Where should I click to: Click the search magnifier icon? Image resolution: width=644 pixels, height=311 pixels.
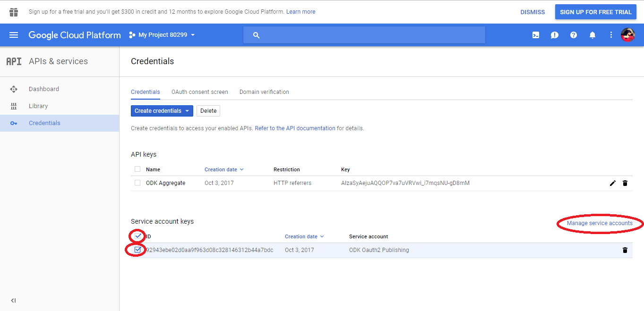pyautogui.click(x=257, y=35)
